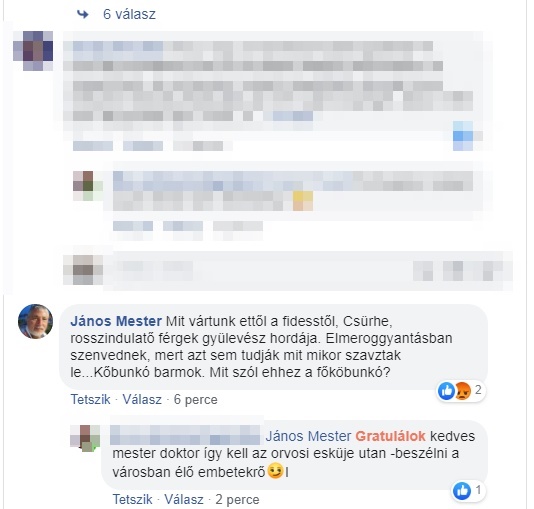The image size is (534, 509).
Task: View the angry reaction on János Mester's comment
Action: [463, 391]
